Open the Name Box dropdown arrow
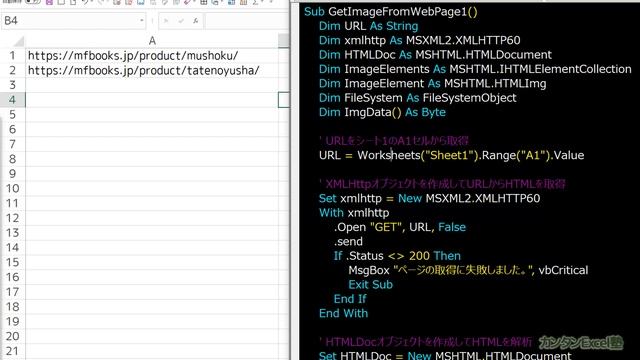This screenshot has height=360, width=640. tap(142, 20)
